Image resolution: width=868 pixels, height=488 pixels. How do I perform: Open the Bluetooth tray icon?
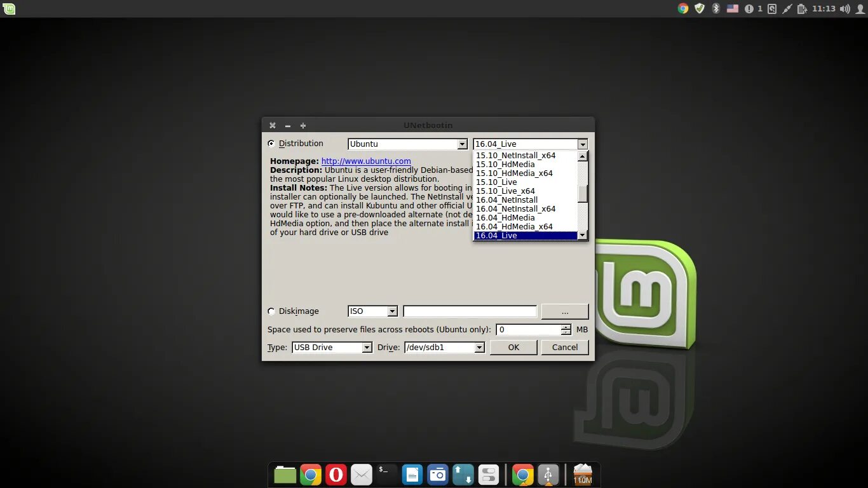(x=715, y=8)
